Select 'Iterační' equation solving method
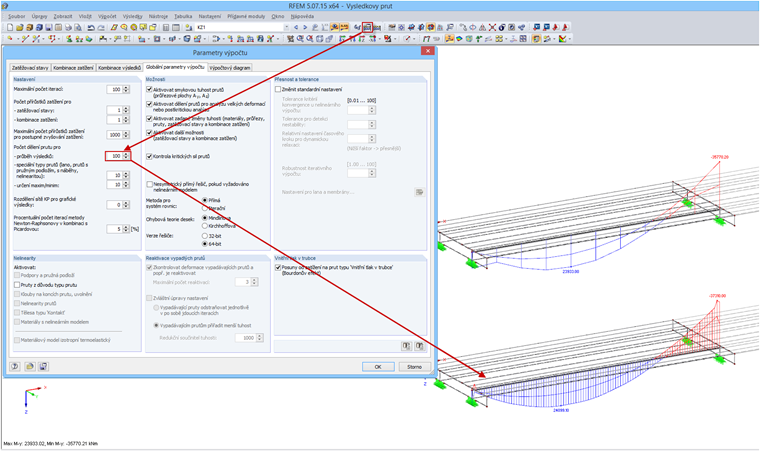Viewport: 760px width, 451px height. coord(205,208)
